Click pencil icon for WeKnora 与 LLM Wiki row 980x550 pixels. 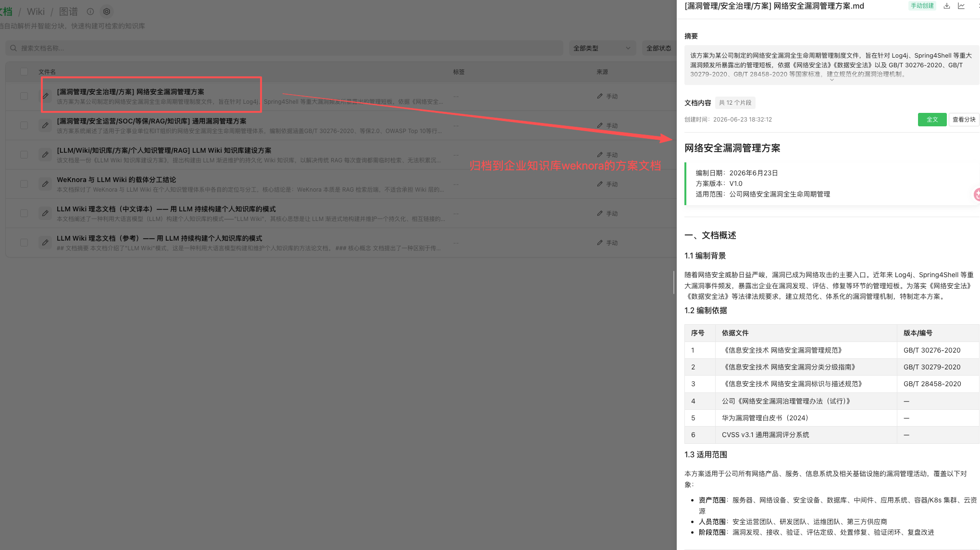tap(45, 184)
